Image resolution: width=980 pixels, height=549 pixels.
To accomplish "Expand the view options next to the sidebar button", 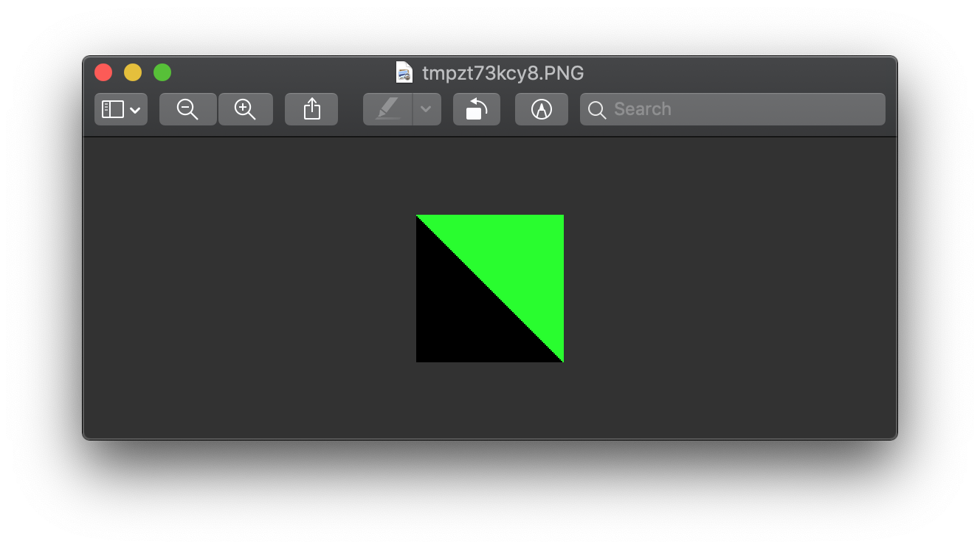I will click(136, 111).
